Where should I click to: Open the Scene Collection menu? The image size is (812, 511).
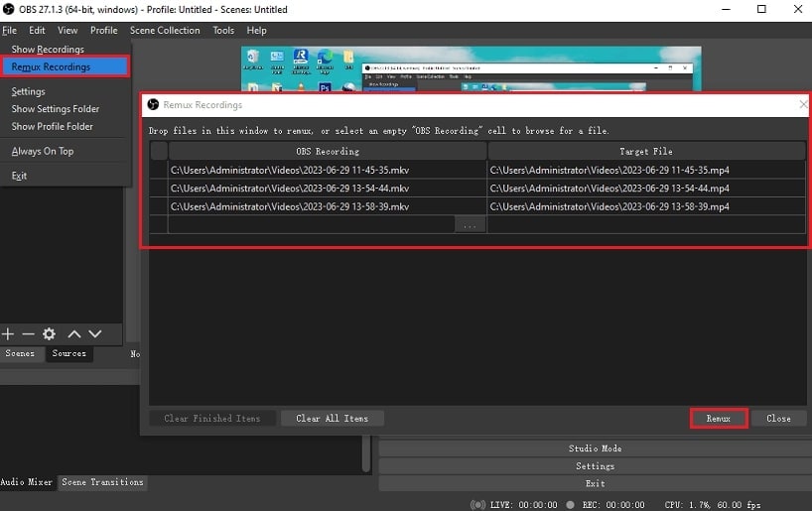(165, 31)
